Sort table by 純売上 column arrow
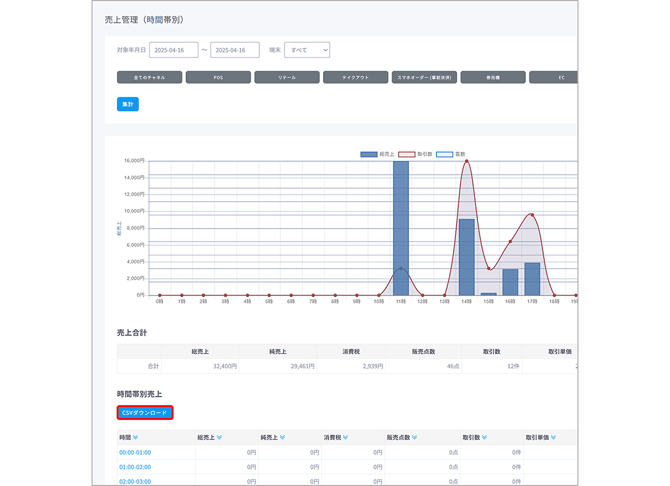This screenshot has width=670, height=486. click(x=282, y=437)
